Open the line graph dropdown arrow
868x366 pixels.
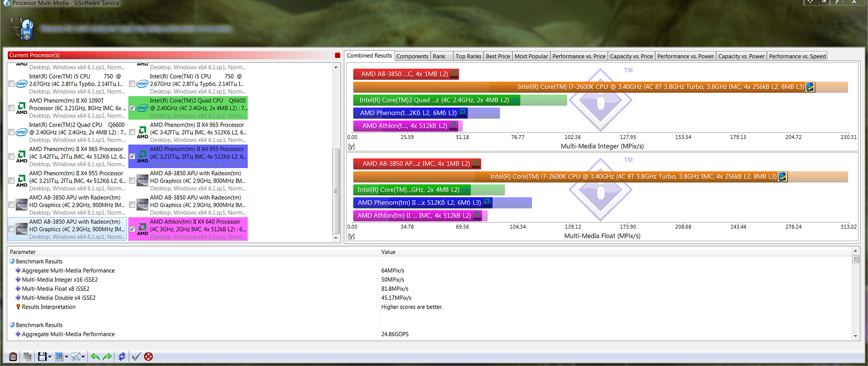(83, 357)
